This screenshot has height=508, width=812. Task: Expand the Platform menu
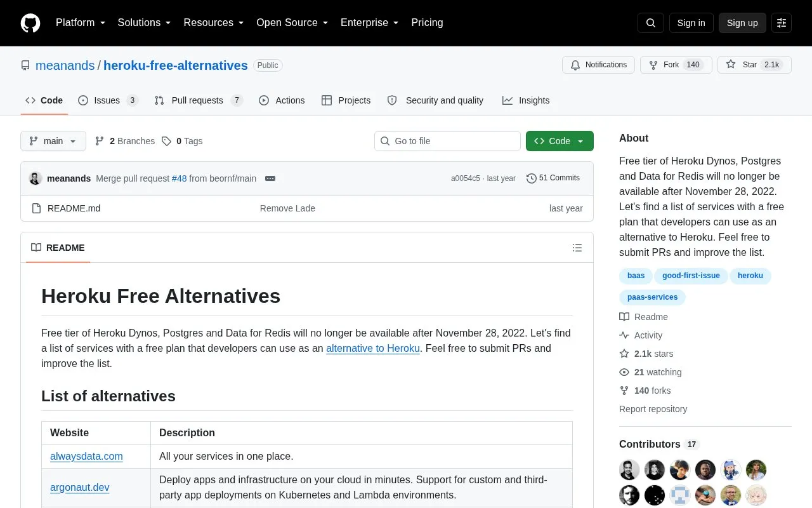coord(81,23)
